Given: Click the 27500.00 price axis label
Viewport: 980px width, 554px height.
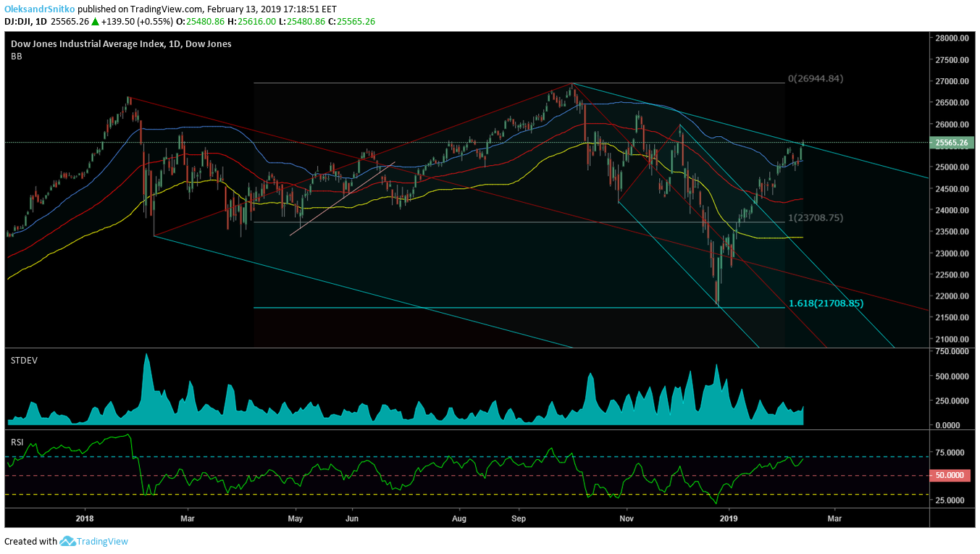Looking at the screenshot, I should click(952, 60).
